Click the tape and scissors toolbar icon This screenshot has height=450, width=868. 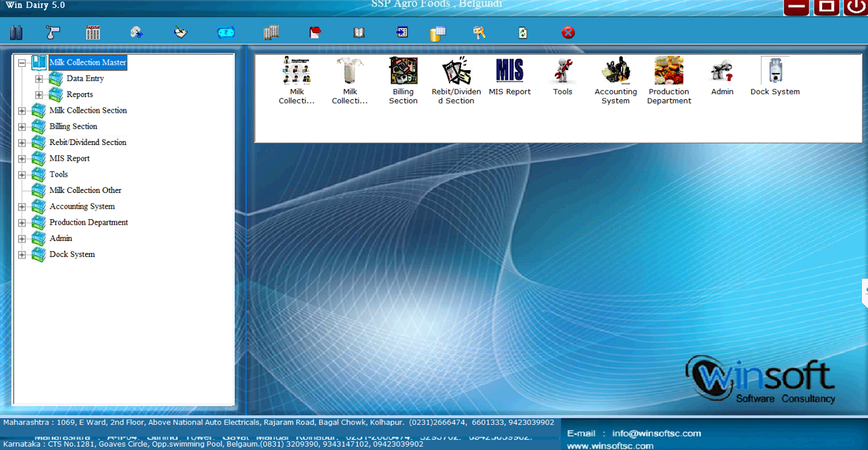click(136, 32)
